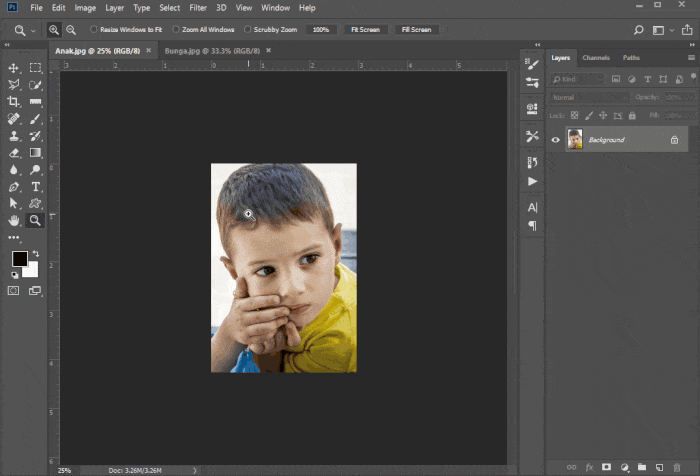Select the Rectangular Marquee tool
This screenshot has height=476, width=700.
coord(35,68)
